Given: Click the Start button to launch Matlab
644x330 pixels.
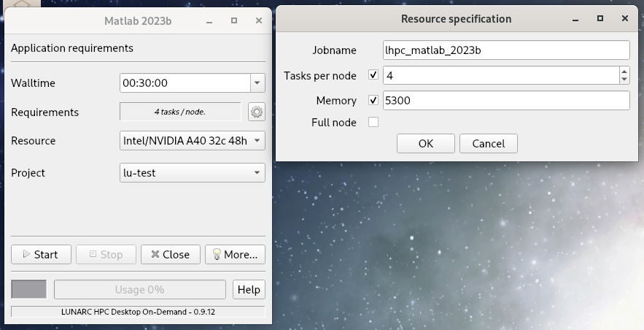Looking at the screenshot, I should (41, 254).
